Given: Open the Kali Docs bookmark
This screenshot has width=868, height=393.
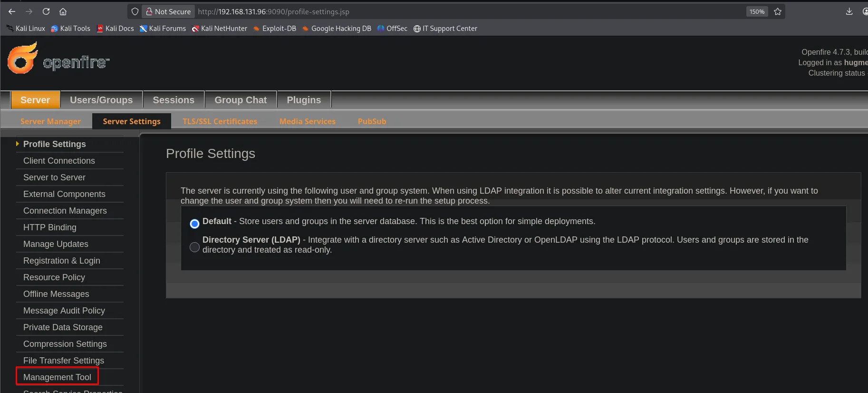Looking at the screenshot, I should (x=115, y=29).
